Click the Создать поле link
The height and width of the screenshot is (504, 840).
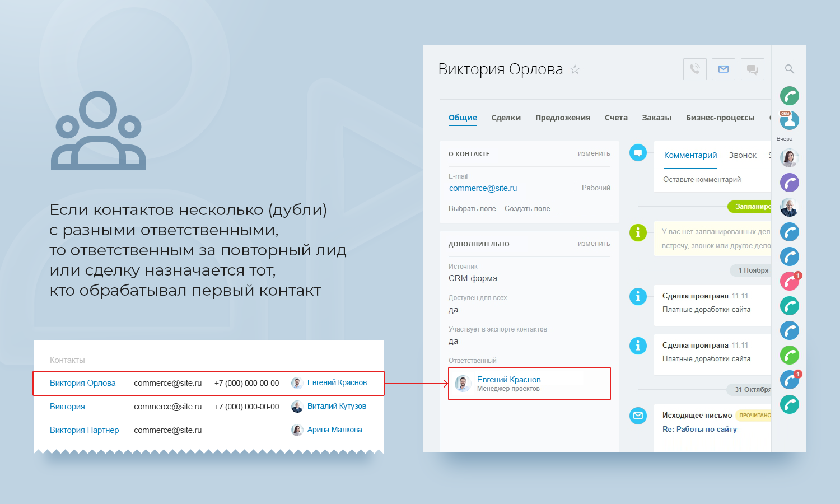click(527, 209)
